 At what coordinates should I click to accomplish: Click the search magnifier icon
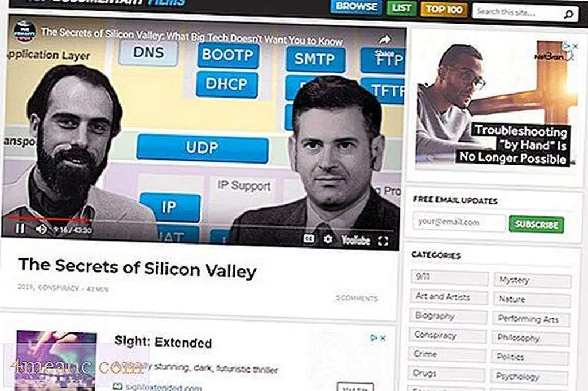(568, 14)
